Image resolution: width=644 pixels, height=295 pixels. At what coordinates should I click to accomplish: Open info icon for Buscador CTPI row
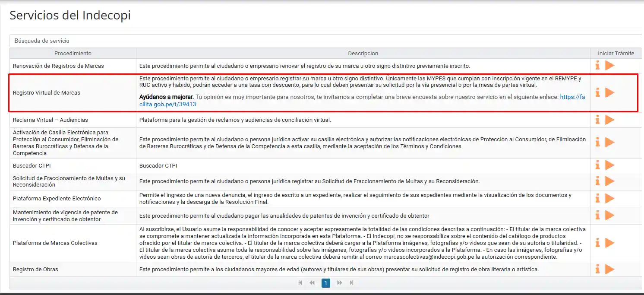pyautogui.click(x=598, y=165)
